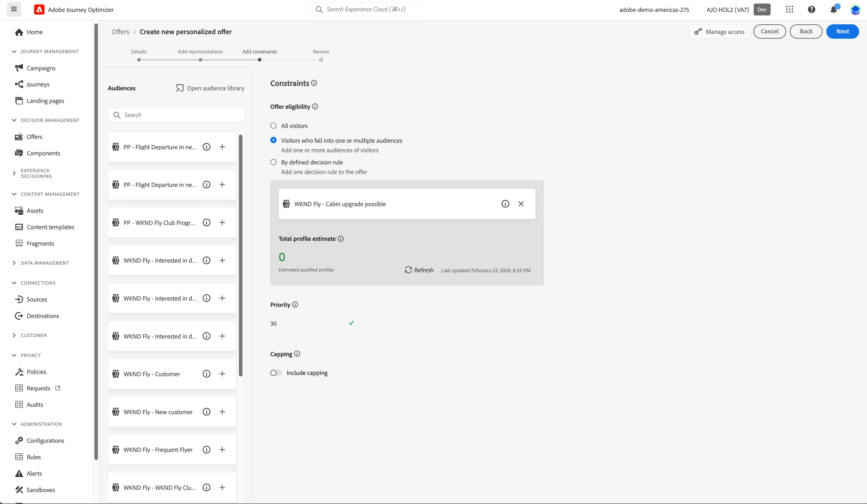Click info icon next to Constraints heading
867x504 pixels.
(x=314, y=83)
